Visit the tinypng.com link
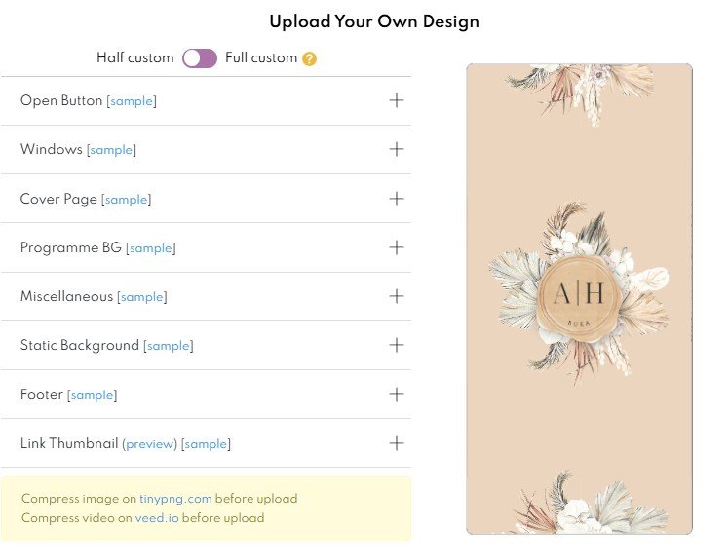Viewport: 728px width, 560px height. coord(175,499)
